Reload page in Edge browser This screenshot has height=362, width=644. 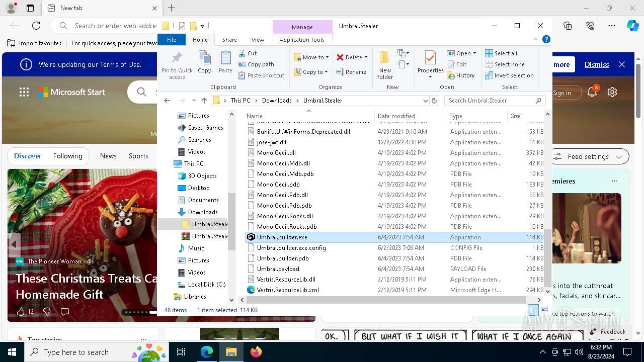tap(36, 26)
